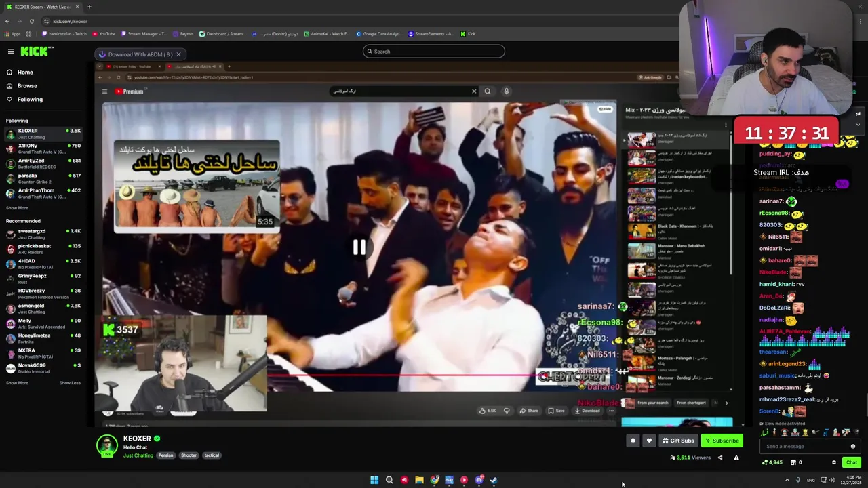Image resolution: width=868 pixels, height=488 pixels.
Task: Go back in browser history
Action: (x=7, y=21)
